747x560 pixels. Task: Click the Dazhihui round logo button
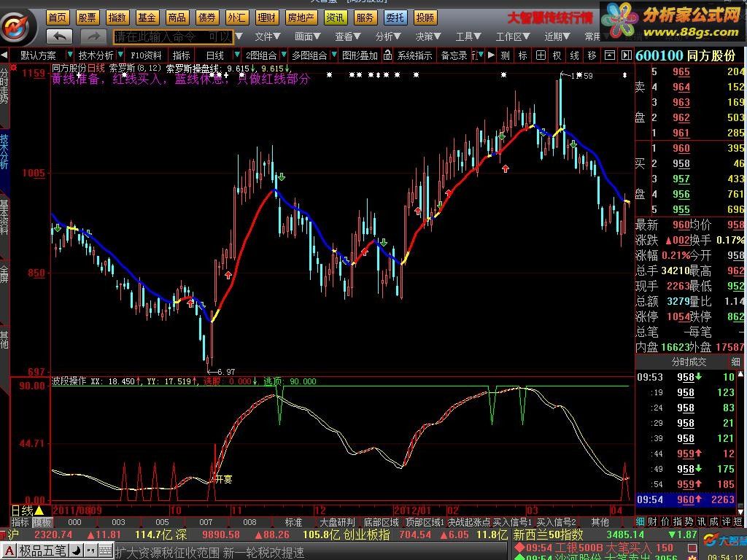point(18,27)
